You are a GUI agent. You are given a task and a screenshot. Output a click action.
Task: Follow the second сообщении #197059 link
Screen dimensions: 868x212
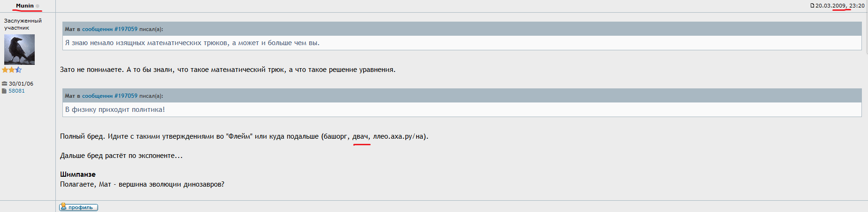(x=110, y=96)
